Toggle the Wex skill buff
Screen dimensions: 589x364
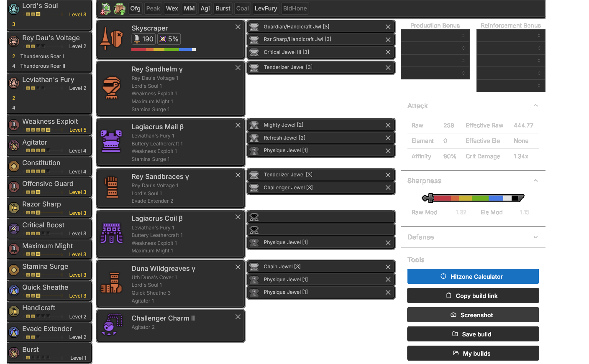click(x=172, y=8)
